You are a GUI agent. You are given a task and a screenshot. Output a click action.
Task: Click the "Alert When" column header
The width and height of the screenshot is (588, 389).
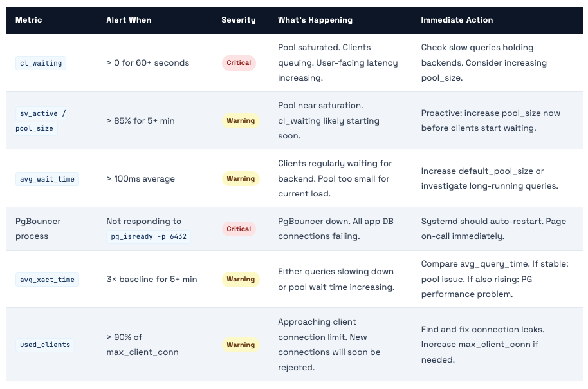[129, 20]
